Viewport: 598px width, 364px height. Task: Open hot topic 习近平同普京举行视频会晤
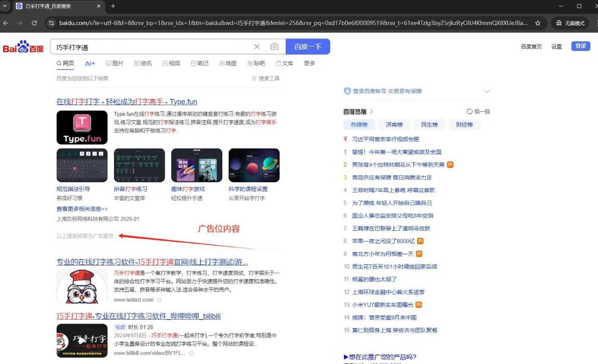point(385,139)
